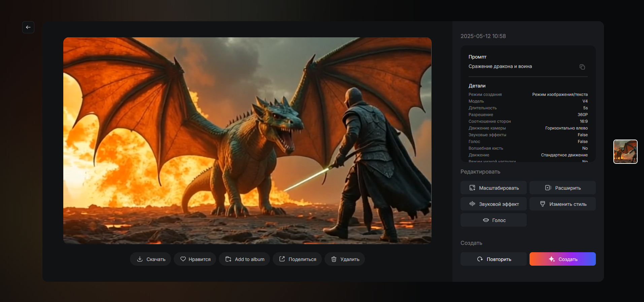Image resolution: width=644 pixels, height=302 pixels.
Task: Repeat generation with Повторить button
Action: [x=494, y=259]
